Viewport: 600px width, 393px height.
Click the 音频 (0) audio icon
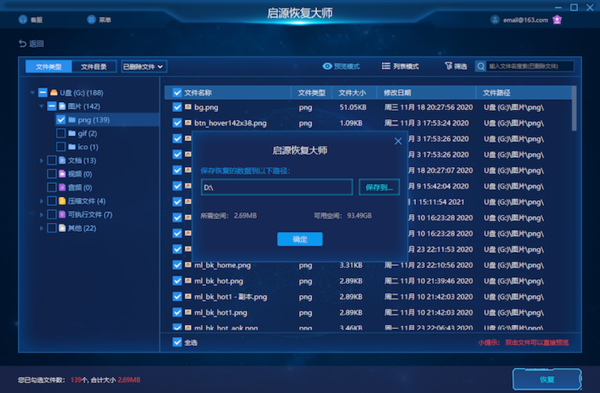[x=62, y=187]
